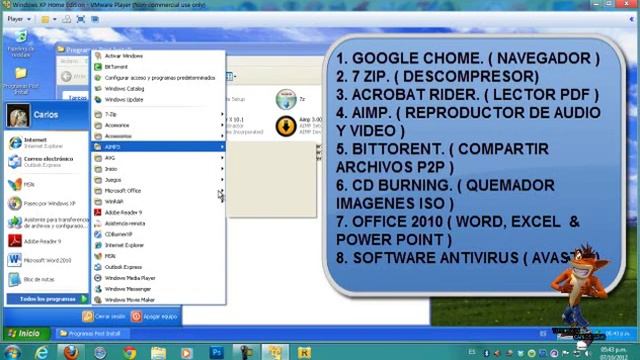Click VMware send Ctrl+Alt+Del icon
640x360 pixels.
click(67, 19)
